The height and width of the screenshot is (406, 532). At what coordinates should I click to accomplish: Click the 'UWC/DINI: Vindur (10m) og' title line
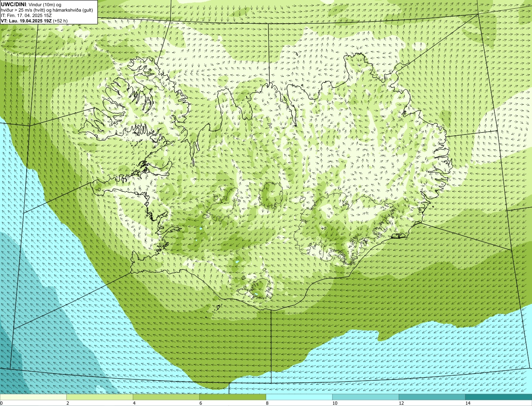pos(31,5)
